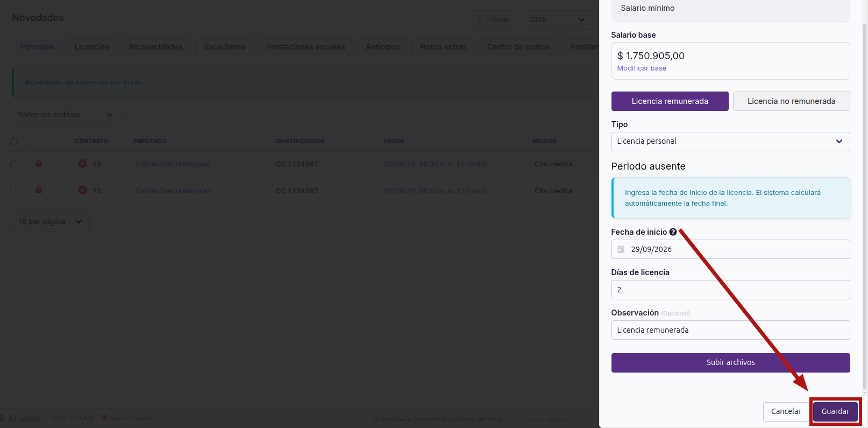Select the Vacaciones tab
Viewport: 868px width, 428px height.
click(224, 47)
